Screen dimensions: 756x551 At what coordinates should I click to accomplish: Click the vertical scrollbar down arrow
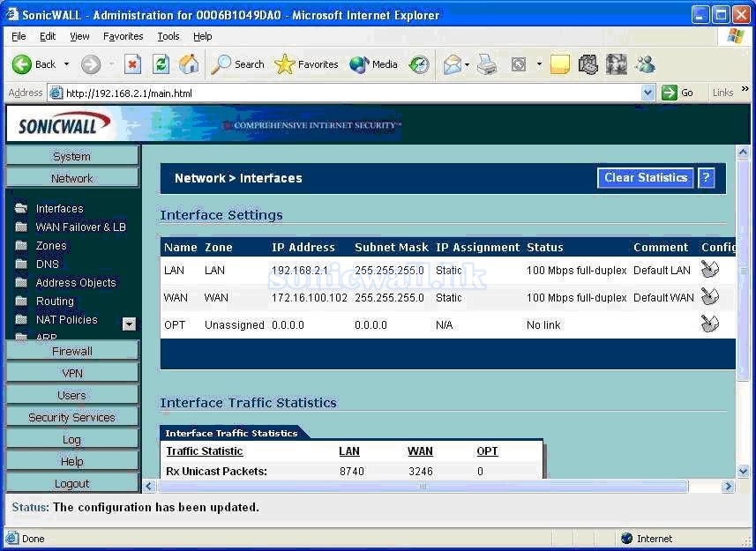point(743,471)
